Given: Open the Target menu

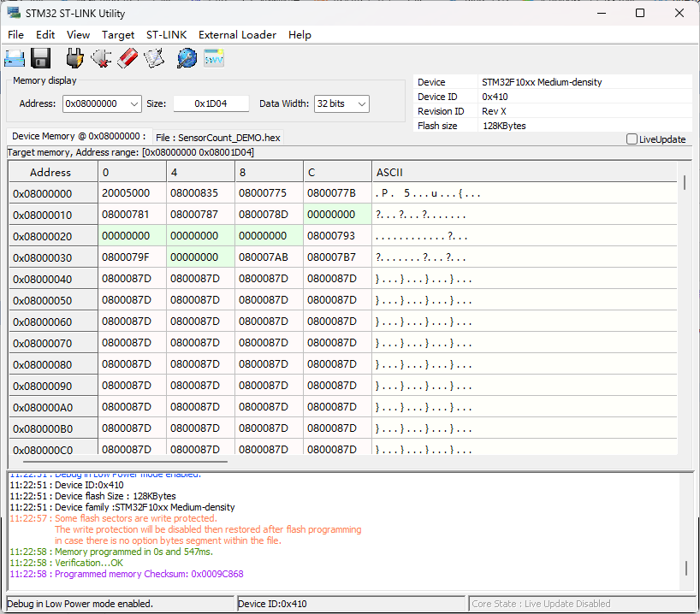Looking at the screenshot, I should click(x=118, y=35).
